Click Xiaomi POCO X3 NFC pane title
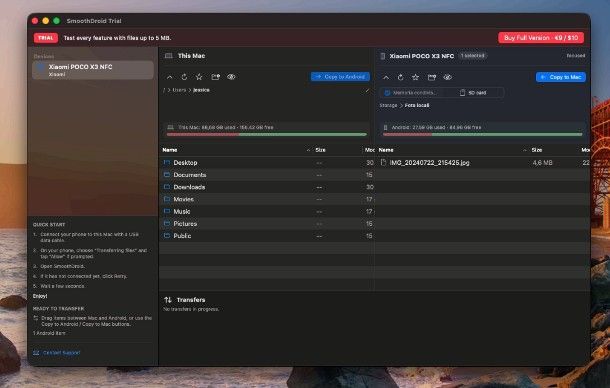The width and height of the screenshot is (610, 388). (422, 56)
